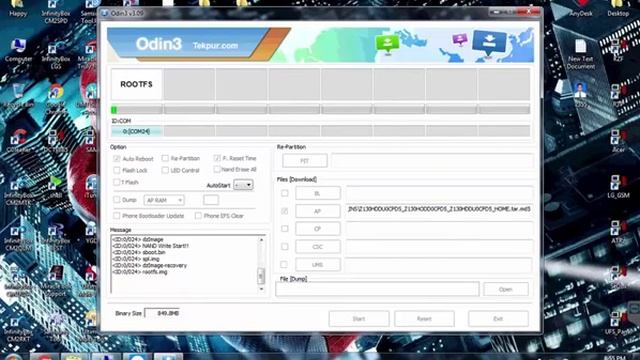The width and height of the screenshot is (640, 360).
Task: Check the Nand Erase All option
Action: [217, 169]
